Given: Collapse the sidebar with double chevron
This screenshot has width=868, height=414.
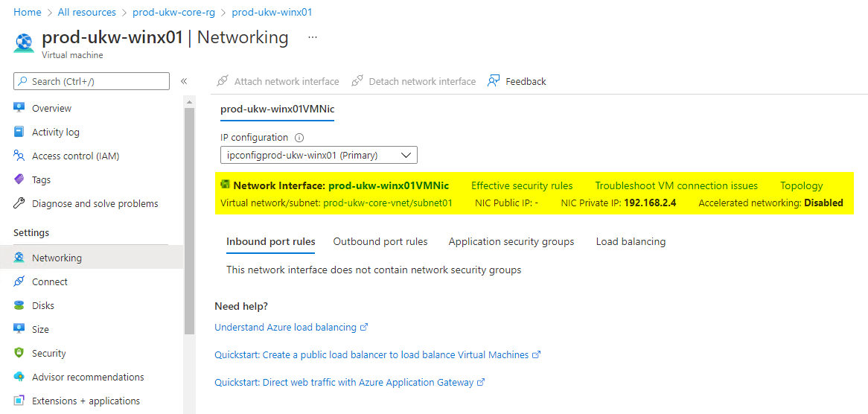Looking at the screenshot, I should tap(184, 81).
